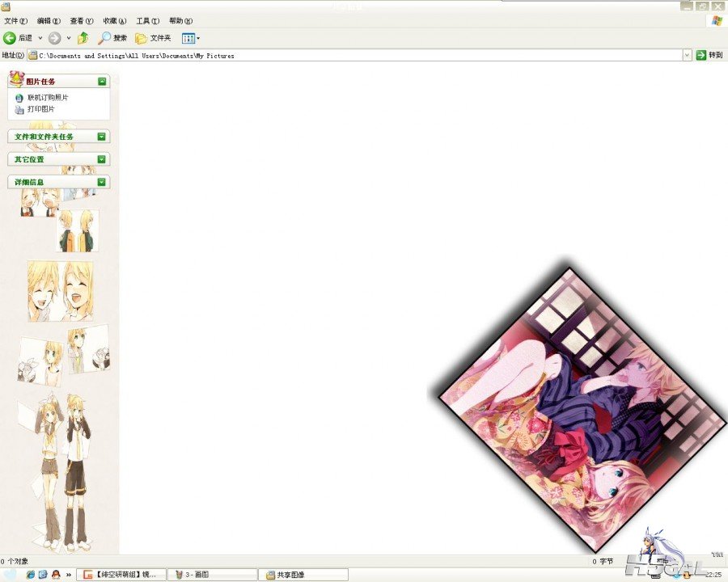This screenshot has height=582, width=728.
Task: Toggle the Folders (文件夹) pane
Action: point(153,38)
